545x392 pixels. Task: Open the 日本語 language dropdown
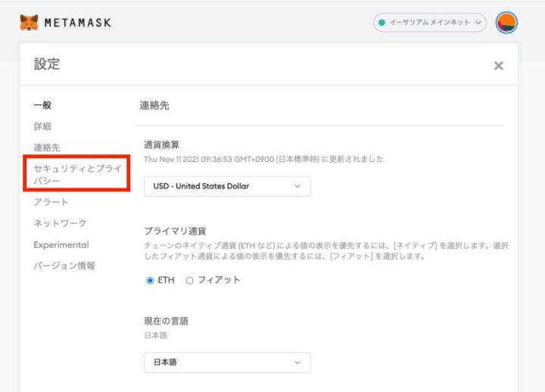tap(227, 362)
